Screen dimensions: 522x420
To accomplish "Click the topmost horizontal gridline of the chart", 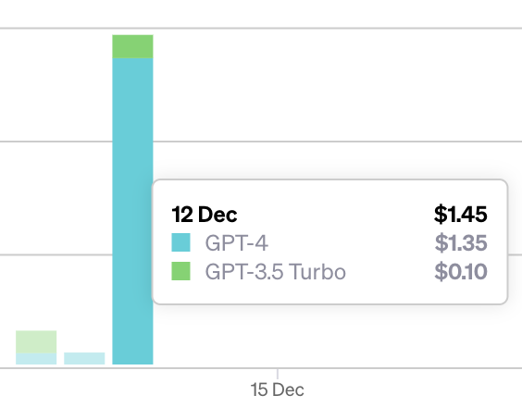I will click(x=261, y=29).
